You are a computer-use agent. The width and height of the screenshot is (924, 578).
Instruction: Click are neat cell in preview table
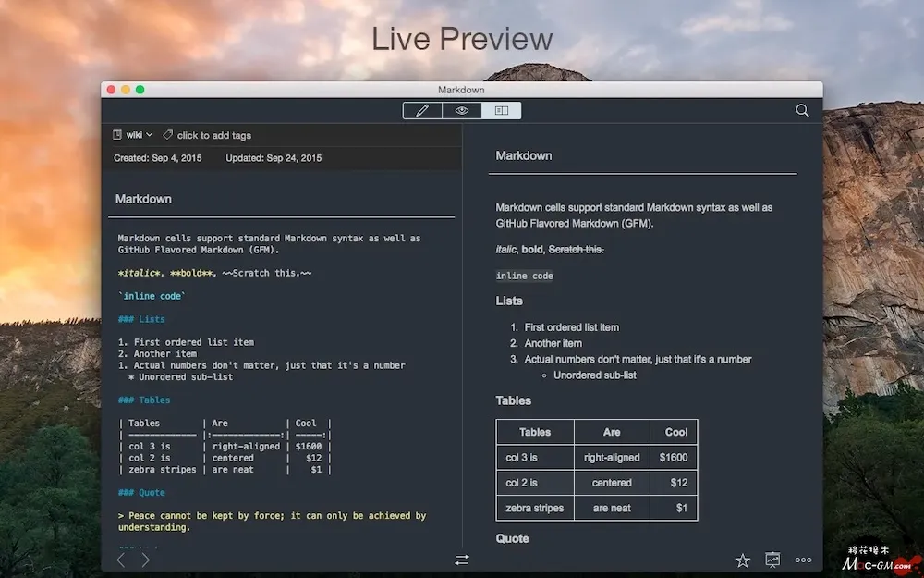pyautogui.click(x=612, y=509)
